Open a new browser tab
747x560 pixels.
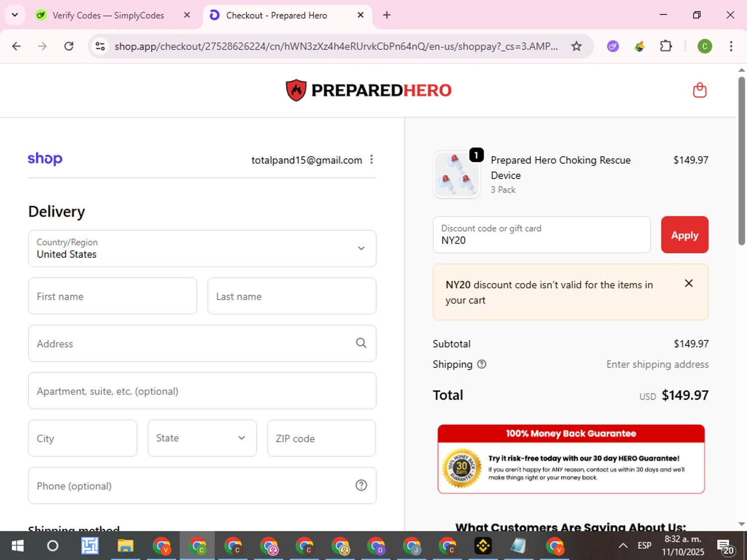(386, 15)
